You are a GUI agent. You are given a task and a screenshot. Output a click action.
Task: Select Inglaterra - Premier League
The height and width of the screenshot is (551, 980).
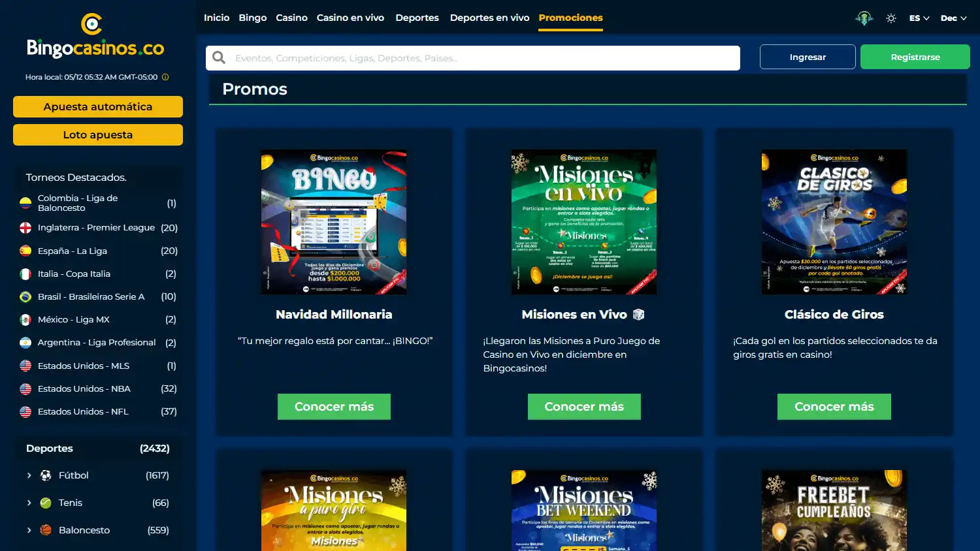click(x=98, y=228)
